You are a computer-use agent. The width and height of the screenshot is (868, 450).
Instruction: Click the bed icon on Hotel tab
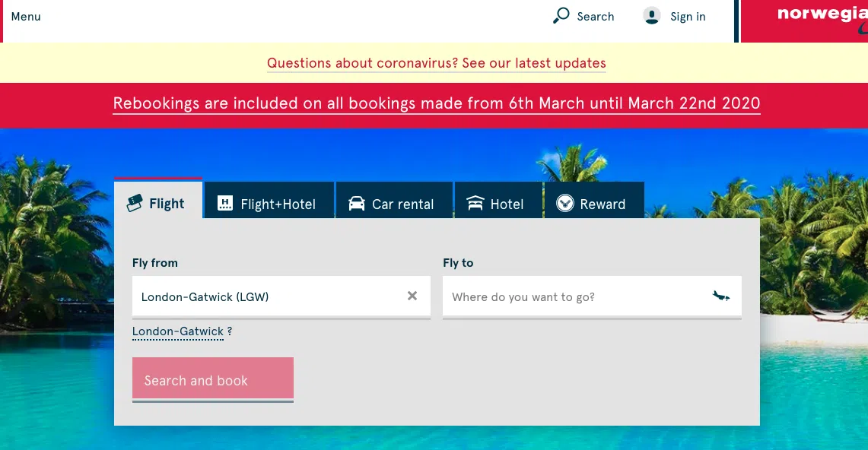coord(475,204)
